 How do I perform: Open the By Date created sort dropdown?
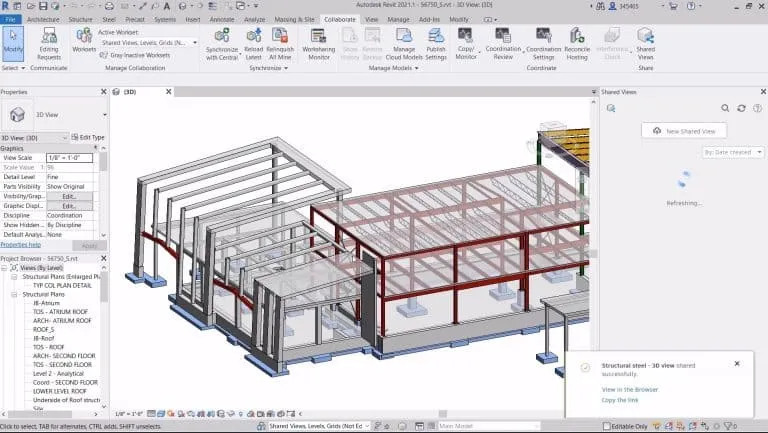click(733, 152)
